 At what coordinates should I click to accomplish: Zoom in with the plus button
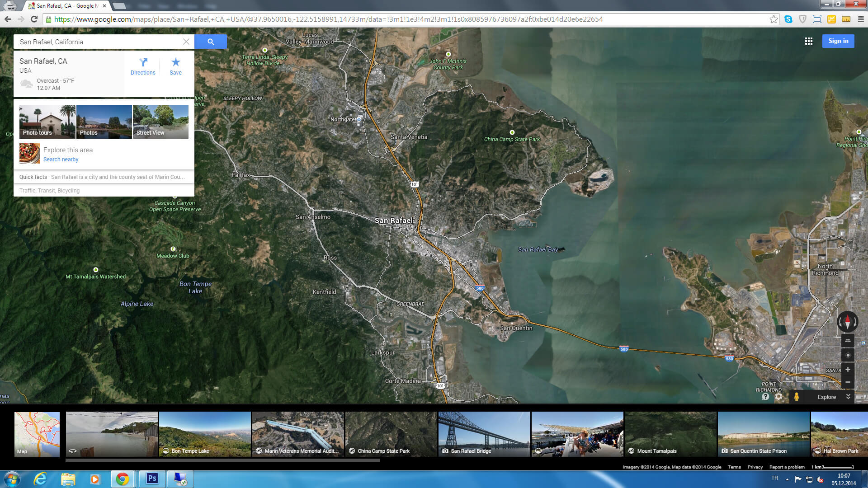point(848,370)
